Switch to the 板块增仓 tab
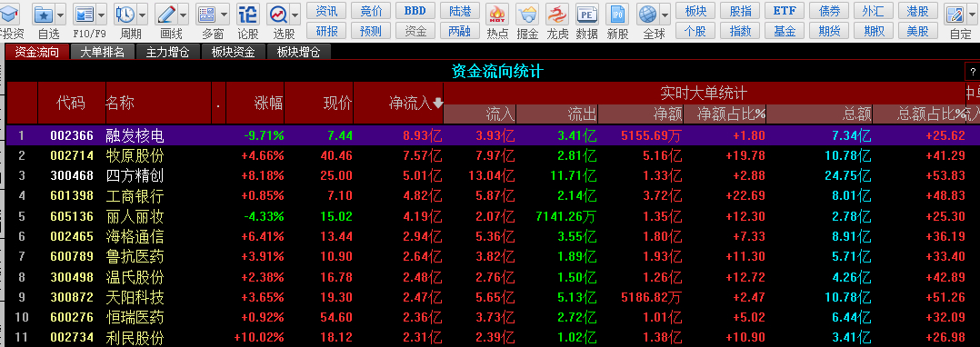Image resolution: width=980 pixels, height=347 pixels. [x=298, y=53]
